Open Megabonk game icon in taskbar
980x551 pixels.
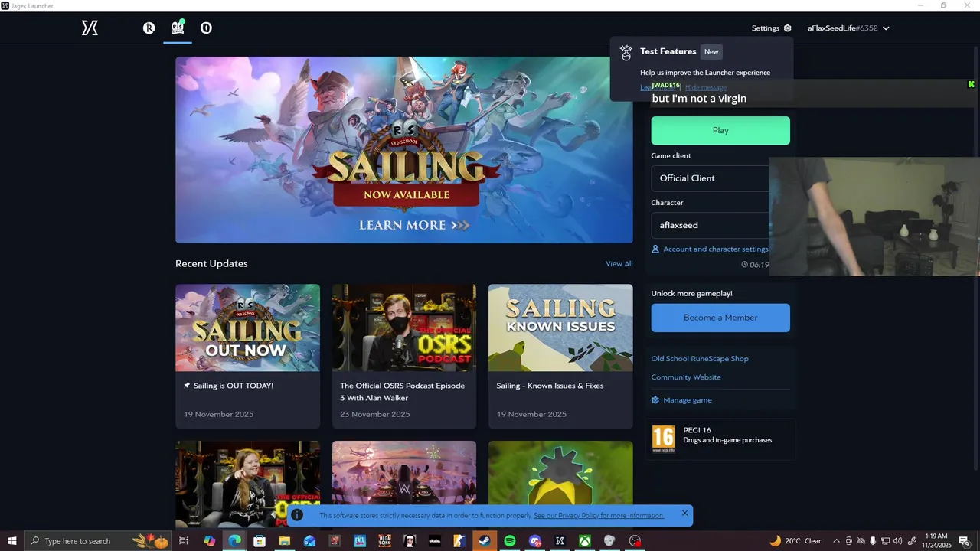(x=384, y=541)
